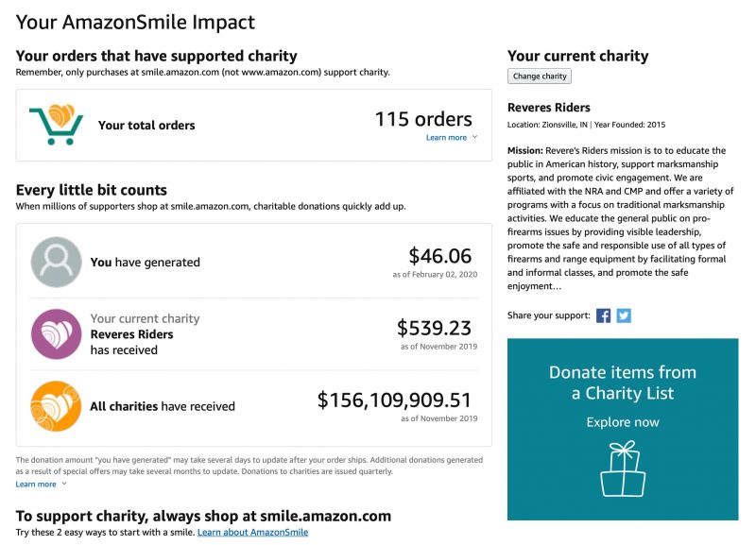
Task: Expand Learn more under 115 orders
Action: (x=446, y=137)
